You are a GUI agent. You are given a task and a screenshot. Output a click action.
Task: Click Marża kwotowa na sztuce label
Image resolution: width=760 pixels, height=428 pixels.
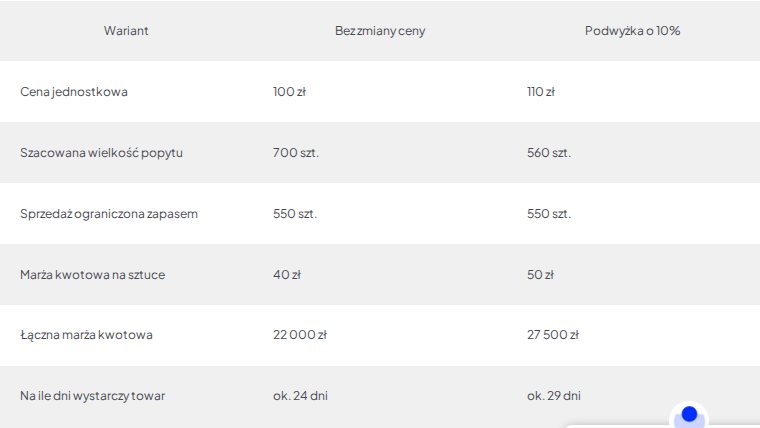point(92,274)
